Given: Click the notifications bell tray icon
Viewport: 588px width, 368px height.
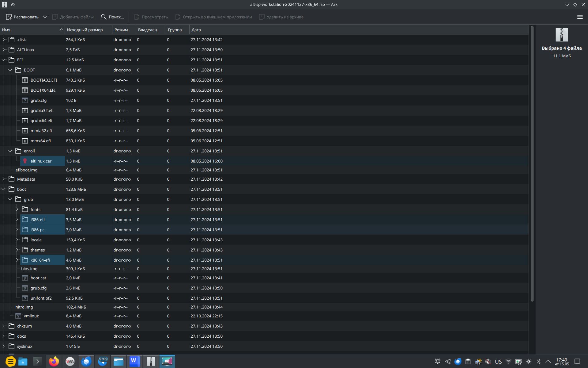Looking at the screenshot, I should (438, 362).
